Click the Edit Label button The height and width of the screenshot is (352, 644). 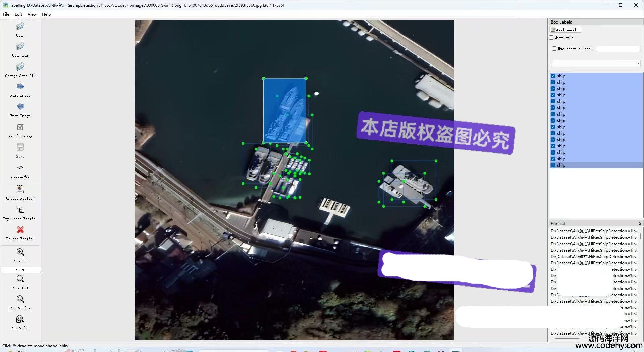566,29
